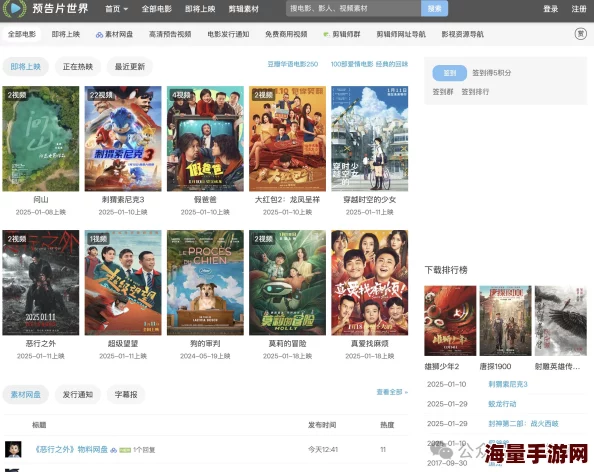
Task: Open the 豆瓣华语电影250 link
Action: (x=292, y=64)
